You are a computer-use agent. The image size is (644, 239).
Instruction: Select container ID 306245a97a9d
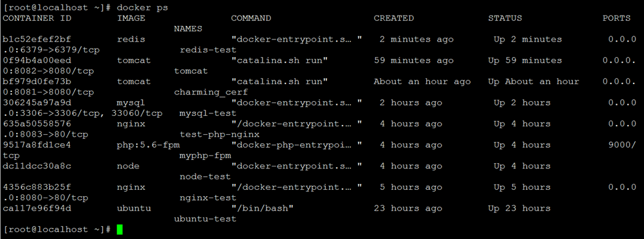click(37, 103)
